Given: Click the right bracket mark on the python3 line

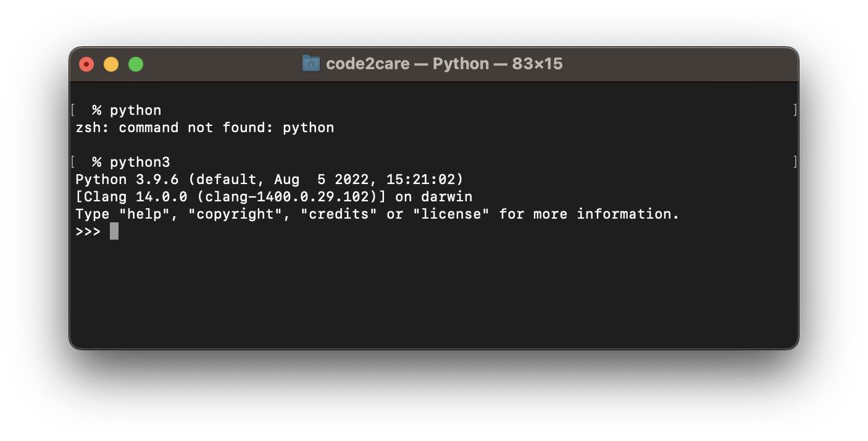Looking at the screenshot, I should click(795, 162).
